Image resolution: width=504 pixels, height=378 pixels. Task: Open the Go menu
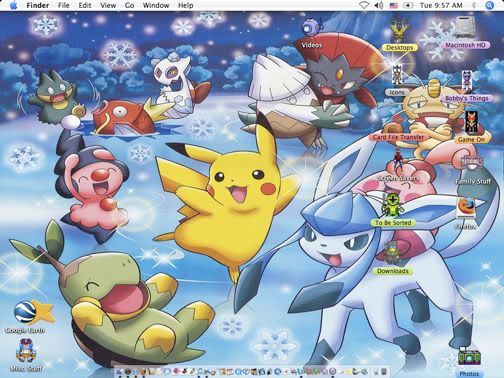point(129,5)
